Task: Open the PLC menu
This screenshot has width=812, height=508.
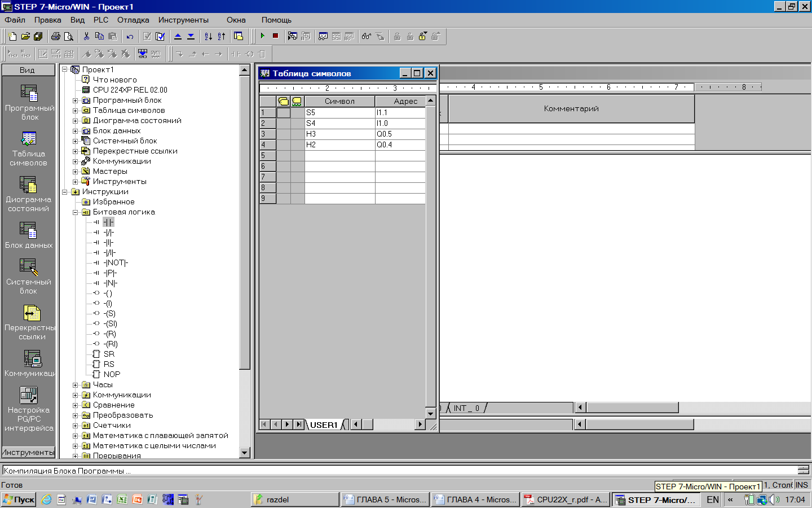Action: click(101, 20)
